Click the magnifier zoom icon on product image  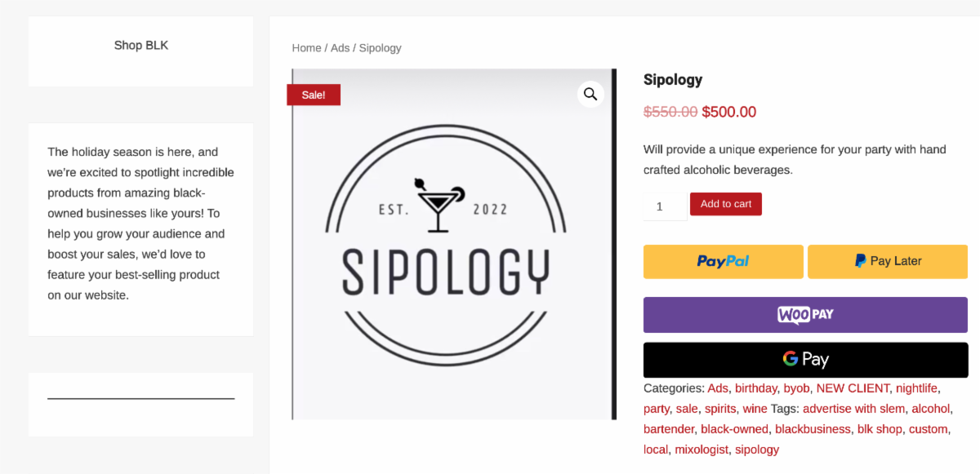pyautogui.click(x=590, y=95)
